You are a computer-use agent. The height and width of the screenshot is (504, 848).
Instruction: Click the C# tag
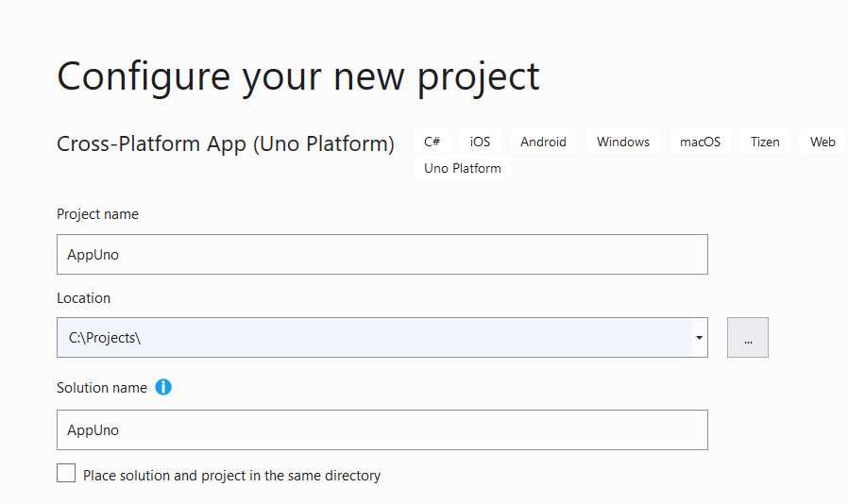432,142
